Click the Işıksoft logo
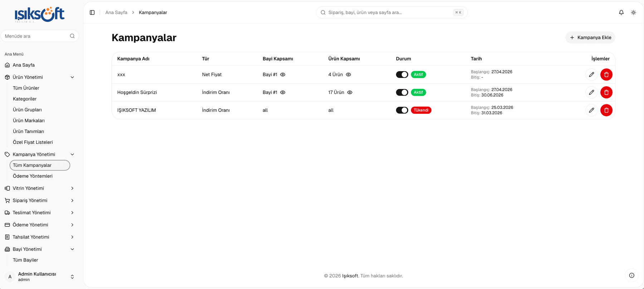Image resolution: width=644 pixels, height=289 pixels. click(x=39, y=15)
